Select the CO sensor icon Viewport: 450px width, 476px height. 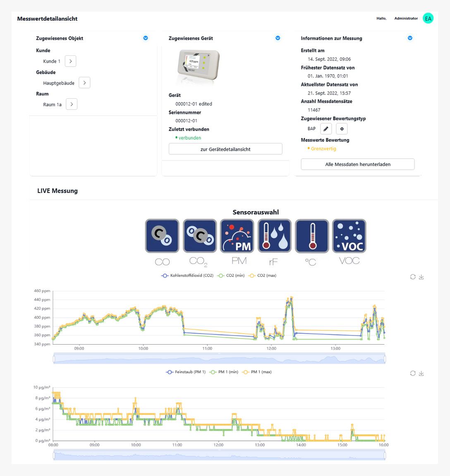(162, 236)
